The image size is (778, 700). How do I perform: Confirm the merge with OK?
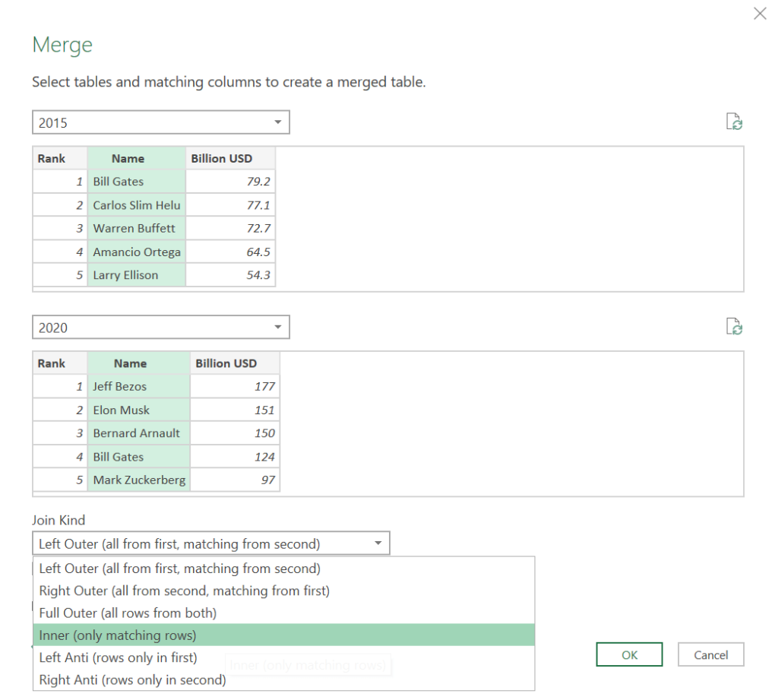tap(629, 654)
